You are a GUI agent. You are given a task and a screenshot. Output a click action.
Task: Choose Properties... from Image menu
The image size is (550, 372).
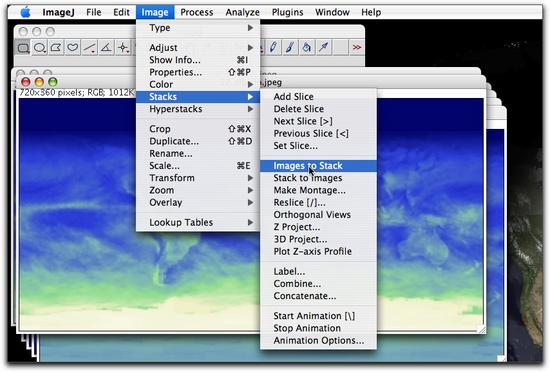click(198, 72)
